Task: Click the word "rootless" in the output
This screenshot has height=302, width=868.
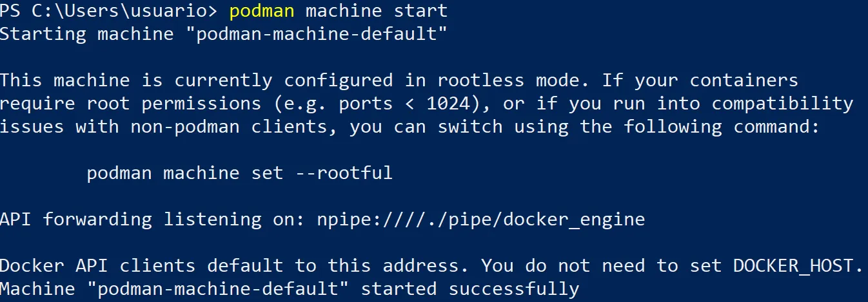Action: pos(480,80)
